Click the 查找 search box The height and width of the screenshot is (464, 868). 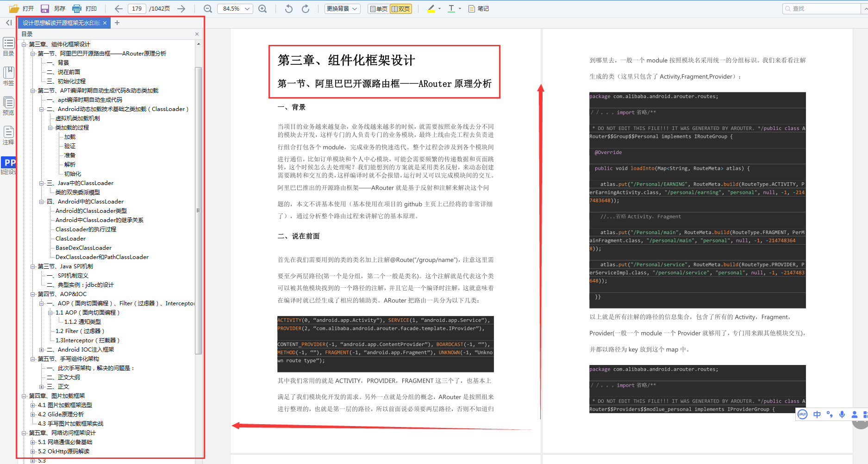[x=821, y=9]
